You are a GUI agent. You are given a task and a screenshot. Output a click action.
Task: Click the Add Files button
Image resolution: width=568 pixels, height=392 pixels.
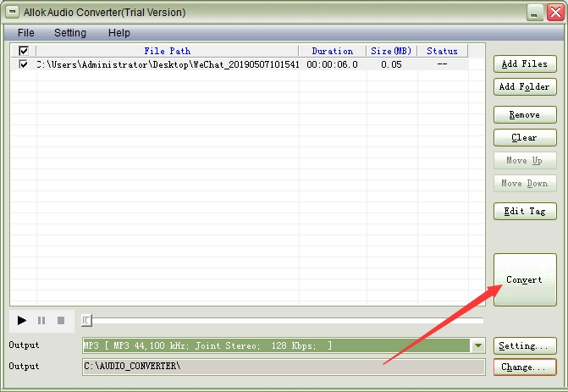[x=525, y=64]
